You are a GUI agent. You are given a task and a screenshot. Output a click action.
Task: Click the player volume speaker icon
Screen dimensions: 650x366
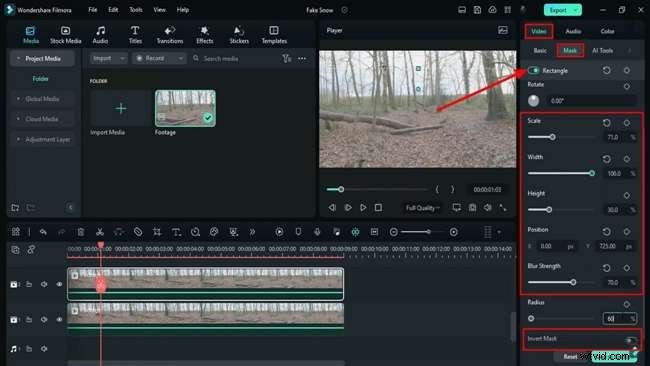[x=488, y=207]
